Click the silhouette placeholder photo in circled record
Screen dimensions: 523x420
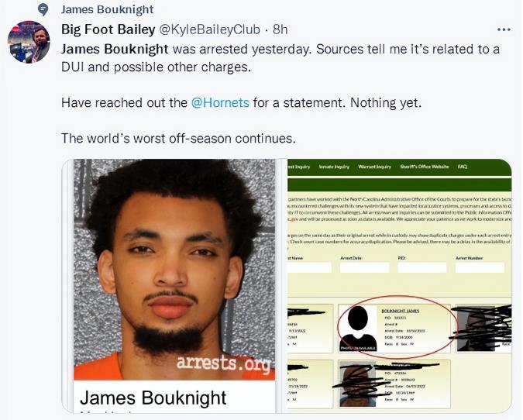point(358,329)
